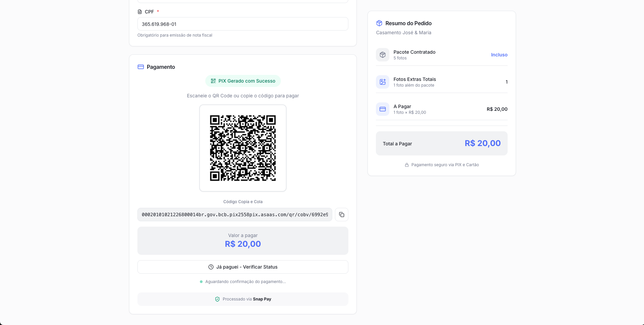644x325 pixels.
Task: Click the Pacote Contratado package icon
Action: pos(383,55)
